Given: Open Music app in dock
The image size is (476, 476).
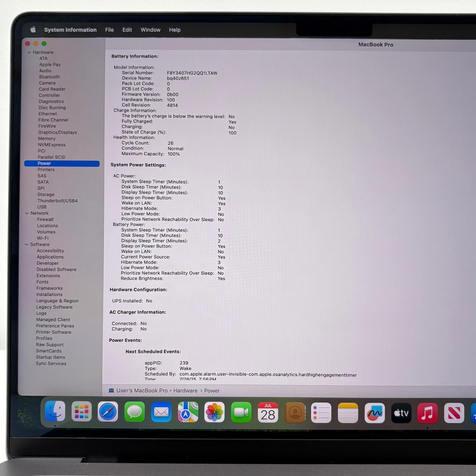Looking at the screenshot, I should tap(427, 413).
